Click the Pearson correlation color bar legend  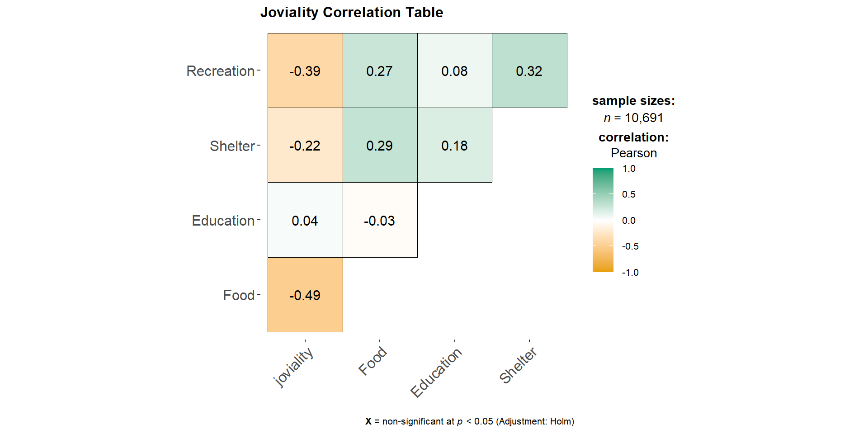coord(603,220)
